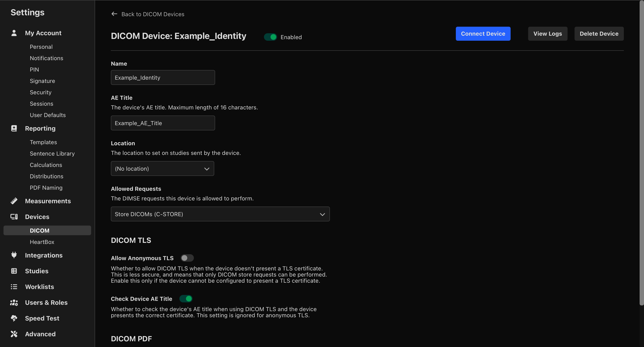Open the Location dropdown
Viewport: 644px width, 347px height.
point(163,168)
